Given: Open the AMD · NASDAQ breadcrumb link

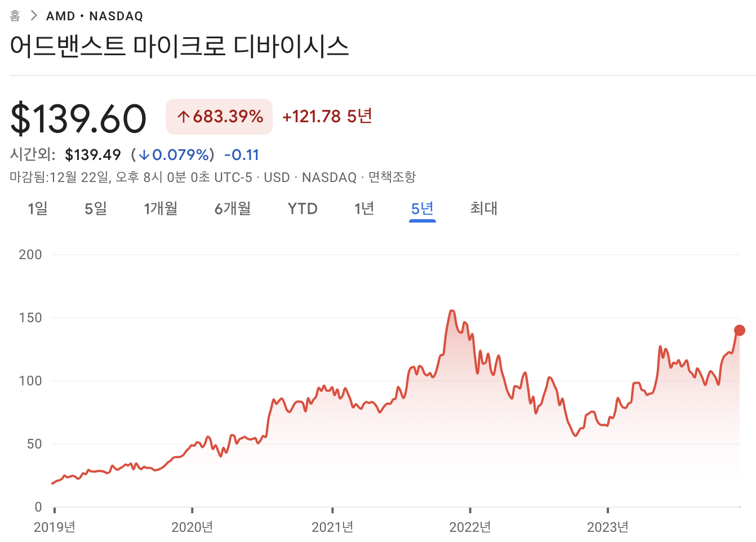Looking at the screenshot, I should pos(95,16).
